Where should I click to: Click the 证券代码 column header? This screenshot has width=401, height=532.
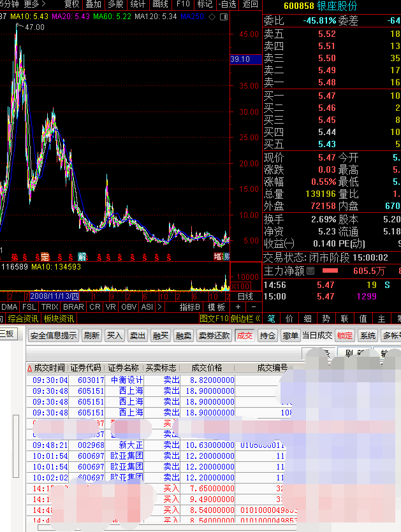point(85,368)
